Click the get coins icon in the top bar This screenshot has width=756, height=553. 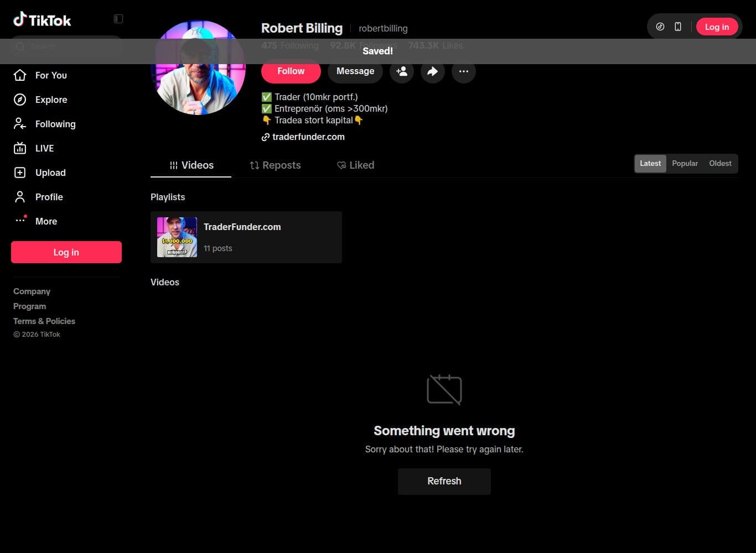click(x=660, y=27)
